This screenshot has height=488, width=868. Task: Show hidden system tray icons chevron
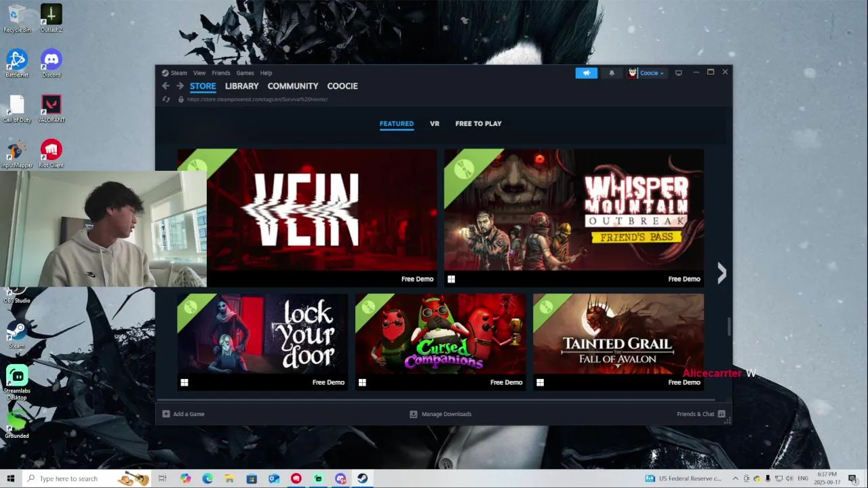coord(735,479)
